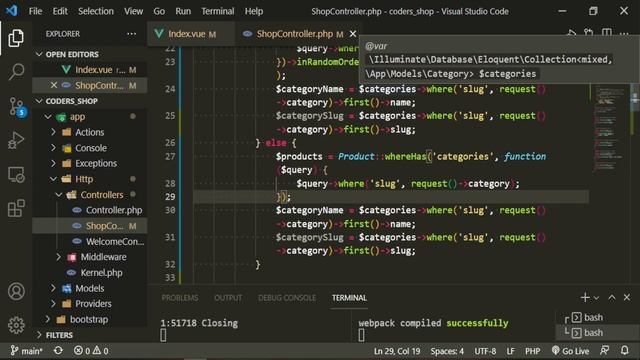Start Go Live server
The width and height of the screenshot is (640, 360).
point(570,351)
